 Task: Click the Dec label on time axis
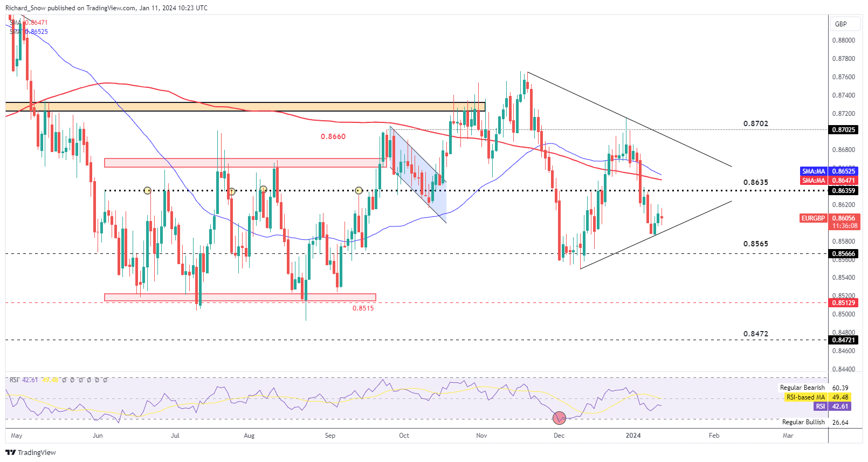coord(559,436)
